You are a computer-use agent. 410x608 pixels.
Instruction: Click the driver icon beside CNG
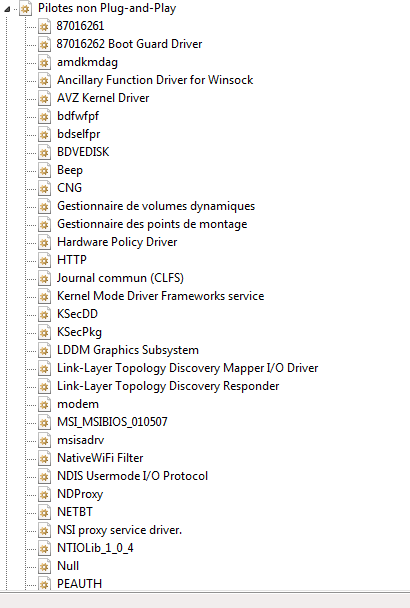click(44, 188)
